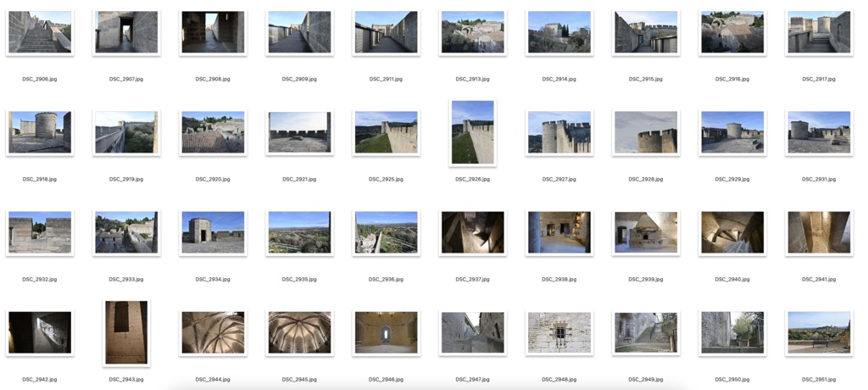868x390 pixels.
Task: Choose the DSC_2914.jpg thumbnail
Action: (559, 32)
